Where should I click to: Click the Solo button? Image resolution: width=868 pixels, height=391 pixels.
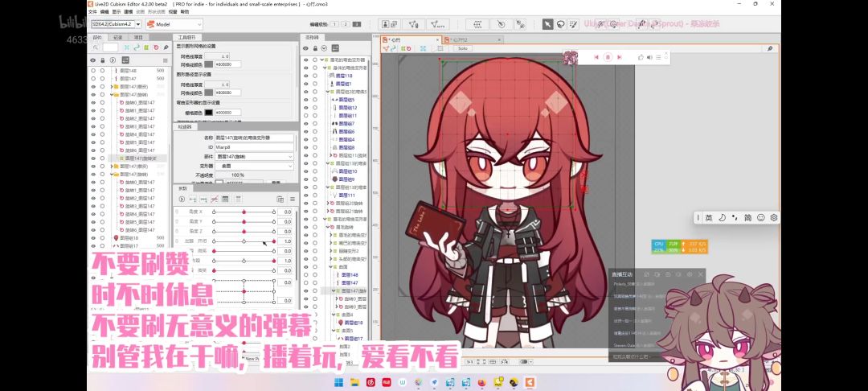461,49
